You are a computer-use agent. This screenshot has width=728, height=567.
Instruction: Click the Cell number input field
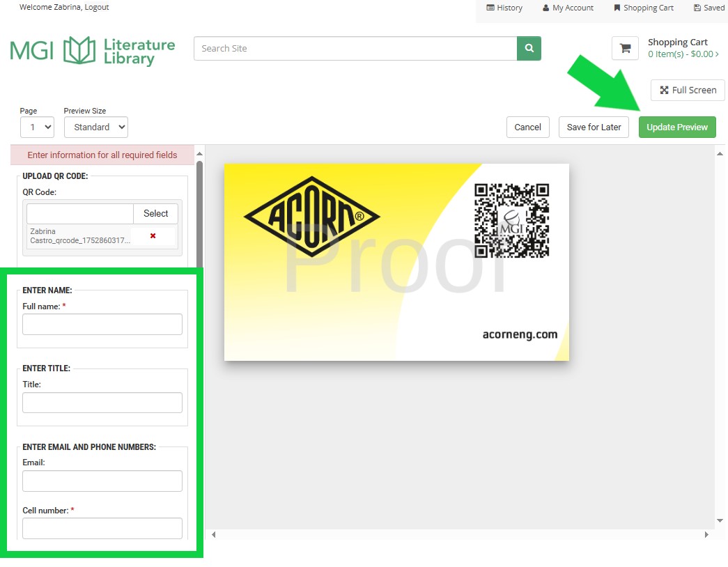pos(102,529)
